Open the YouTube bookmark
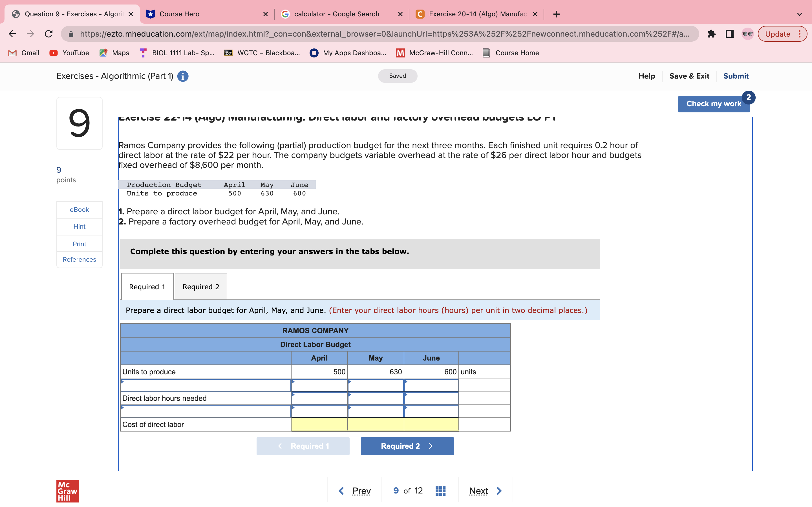The width and height of the screenshot is (812, 507). [x=69, y=53]
